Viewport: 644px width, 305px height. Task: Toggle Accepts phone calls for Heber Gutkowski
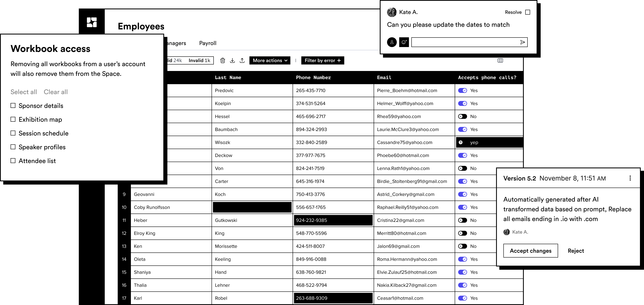point(463,220)
